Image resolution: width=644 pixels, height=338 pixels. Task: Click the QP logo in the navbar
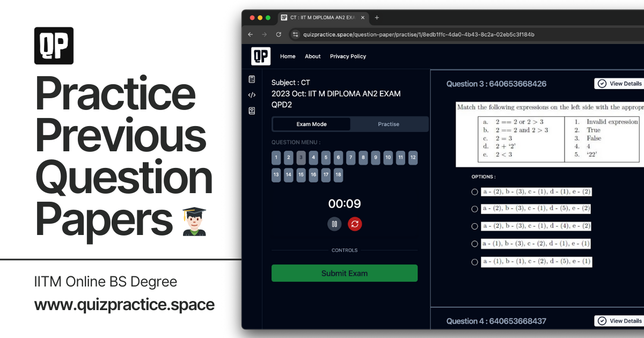(x=261, y=56)
